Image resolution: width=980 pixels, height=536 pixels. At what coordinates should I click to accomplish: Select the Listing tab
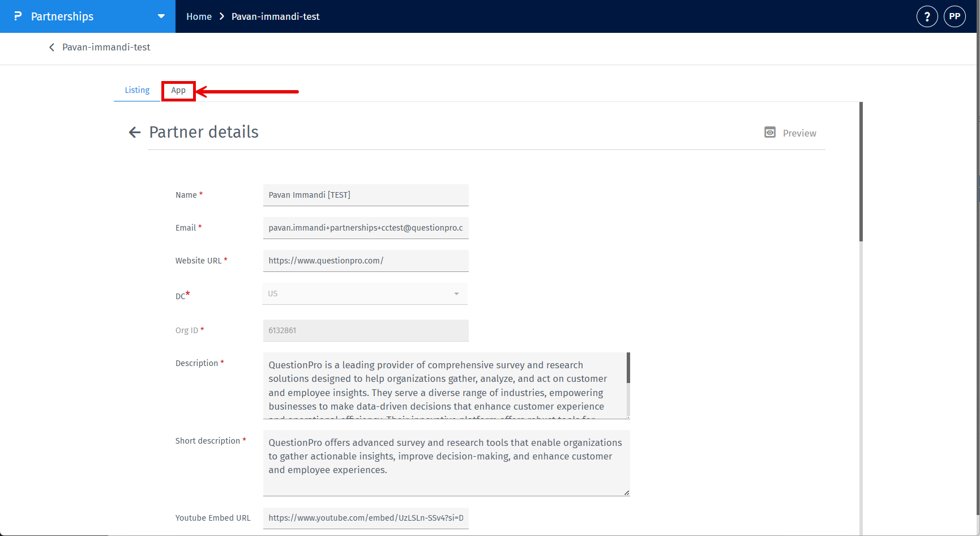click(137, 90)
